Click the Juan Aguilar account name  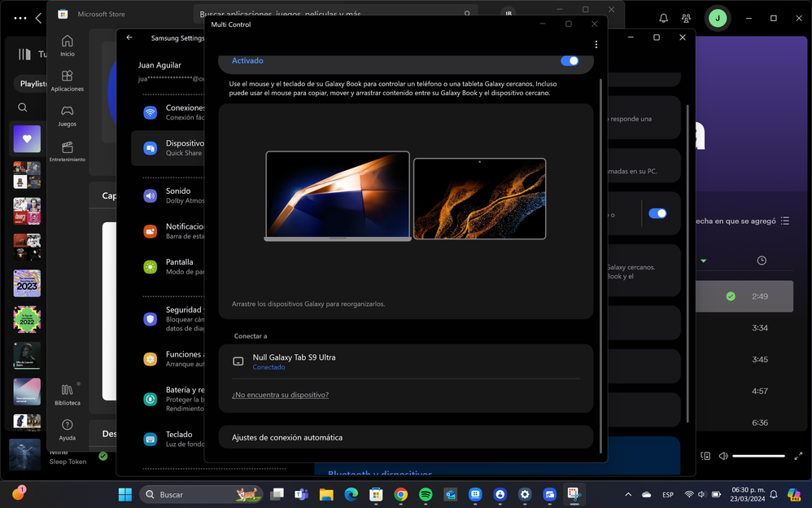[x=159, y=65]
